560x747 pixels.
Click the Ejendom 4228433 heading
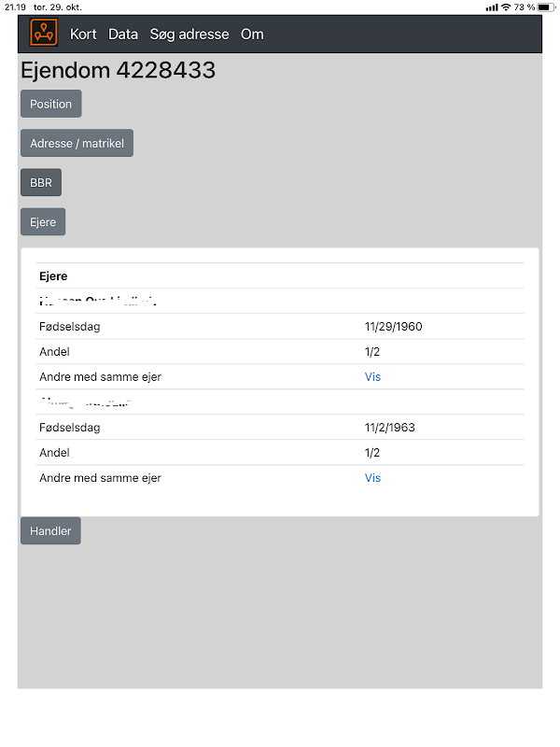click(118, 70)
